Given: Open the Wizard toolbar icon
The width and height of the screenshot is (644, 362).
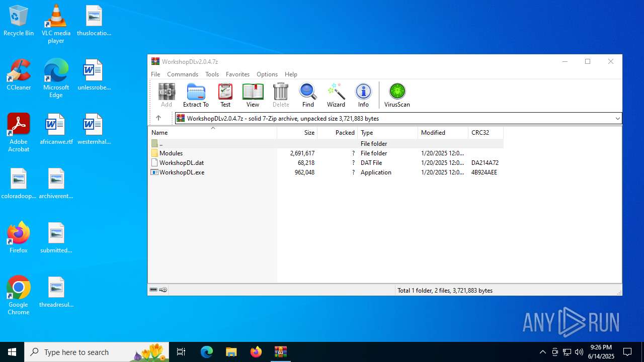Looking at the screenshot, I should click(x=336, y=95).
